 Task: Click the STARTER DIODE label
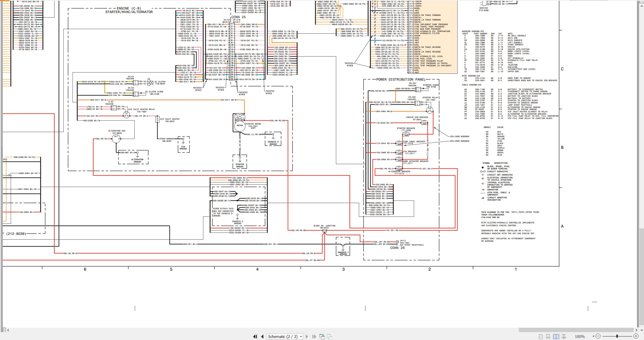[431, 85]
